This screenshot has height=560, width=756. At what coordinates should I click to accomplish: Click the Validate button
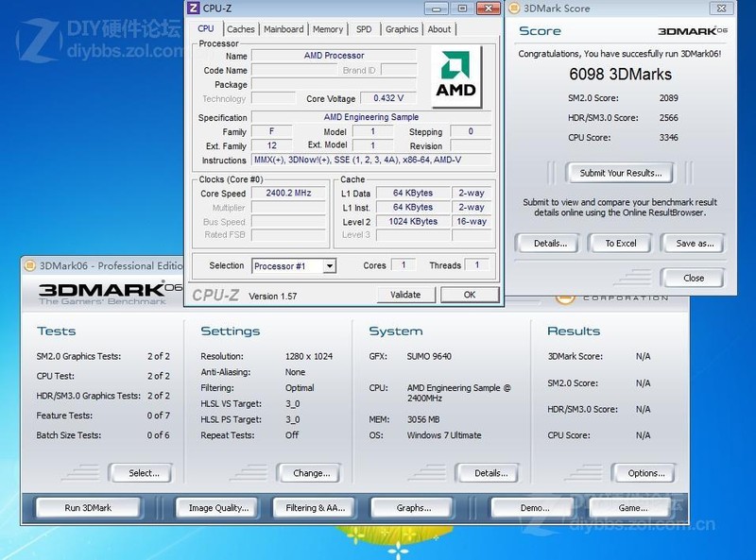(405, 295)
